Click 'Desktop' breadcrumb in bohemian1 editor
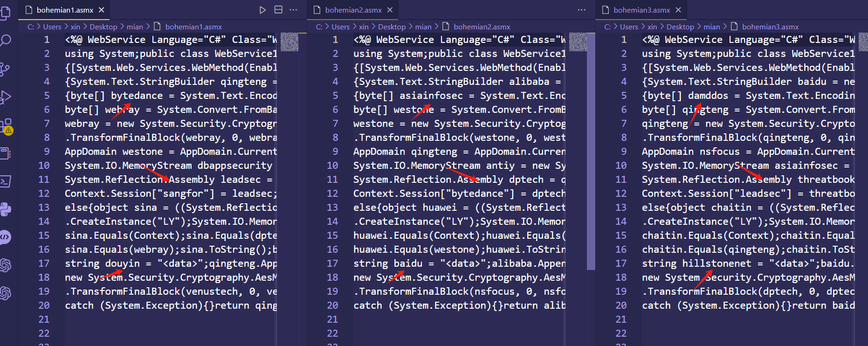The width and height of the screenshot is (868, 346). (x=103, y=27)
